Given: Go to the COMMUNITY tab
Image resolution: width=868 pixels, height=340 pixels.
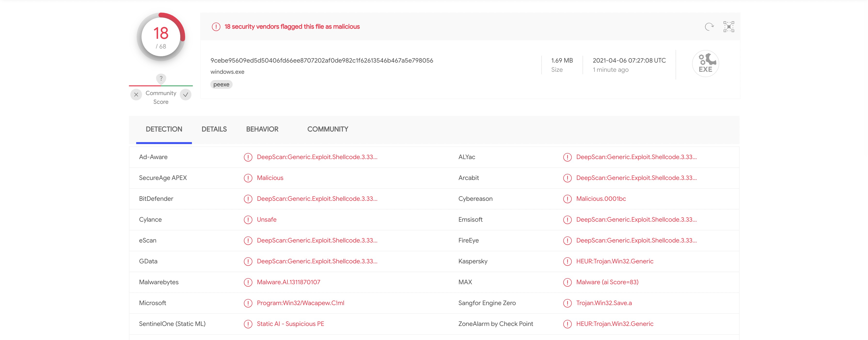Looking at the screenshot, I should click(328, 129).
